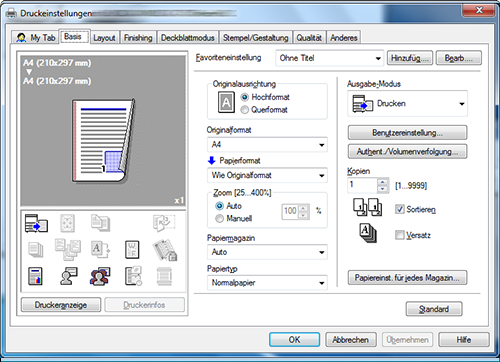This screenshot has height=362, width=500.
Task: Click the single user with speech card icon
Action: click(x=68, y=276)
